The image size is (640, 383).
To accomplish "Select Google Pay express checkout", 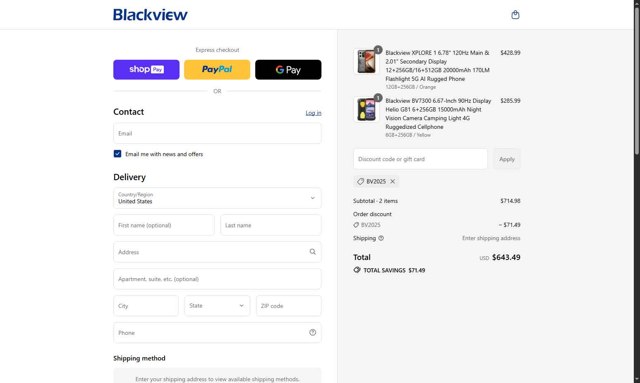I will (x=288, y=69).
